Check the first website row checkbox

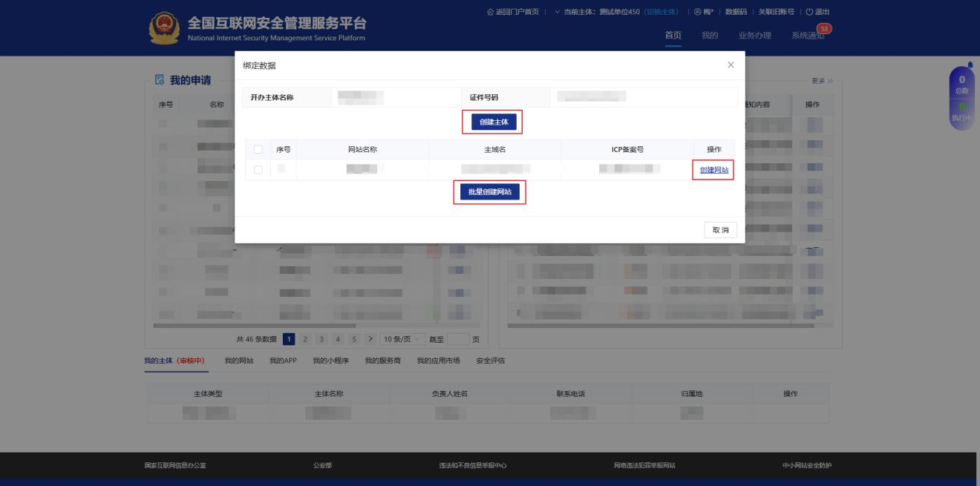[x=258, y=170]
